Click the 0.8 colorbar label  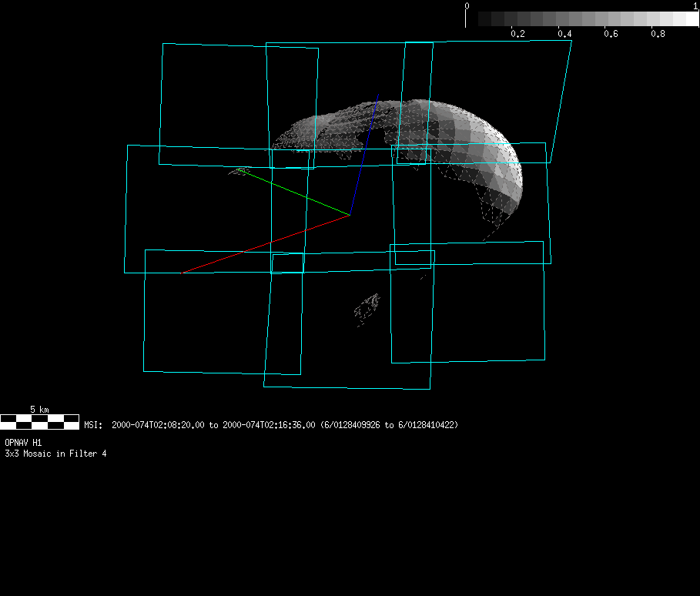[x=658, y=34]
